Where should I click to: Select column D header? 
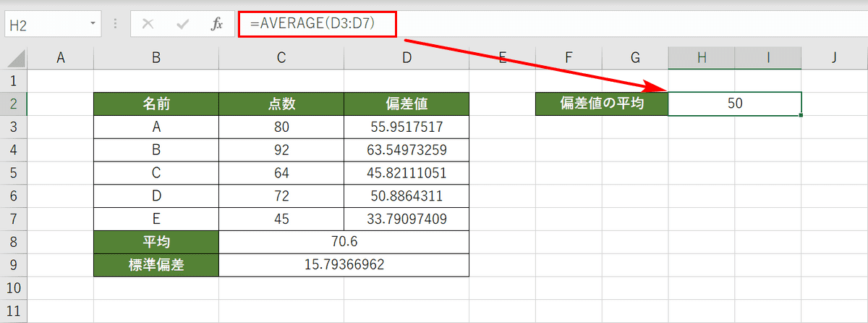click(407, 57)
